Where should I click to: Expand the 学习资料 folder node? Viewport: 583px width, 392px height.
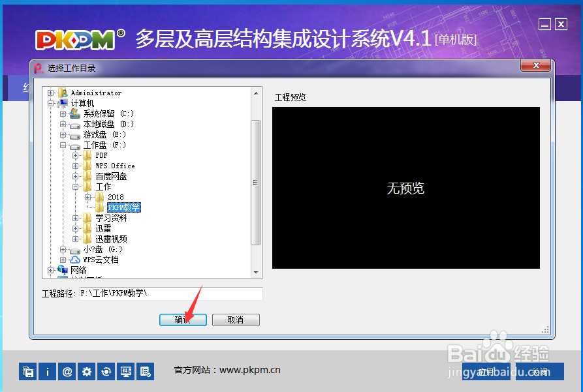pyautogui.click(x=75, y=218)
